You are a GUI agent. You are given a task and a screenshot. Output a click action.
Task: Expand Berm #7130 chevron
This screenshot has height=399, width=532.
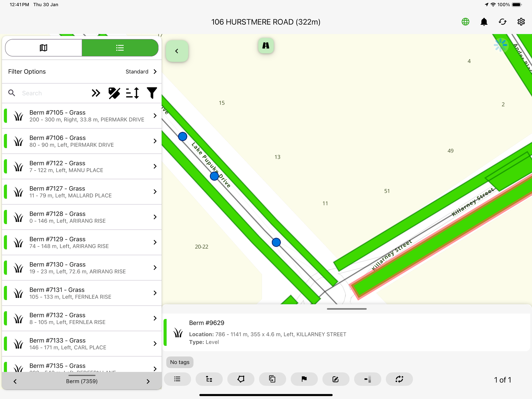155,268
